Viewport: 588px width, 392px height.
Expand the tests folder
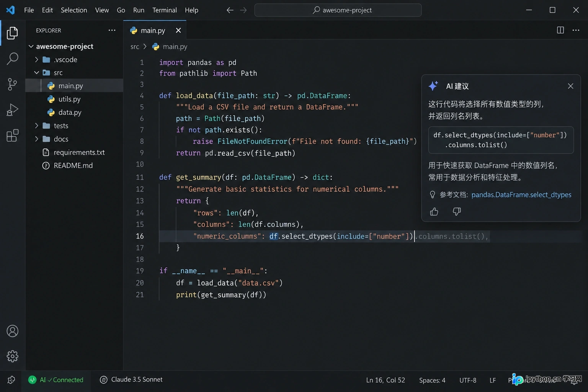tap(37, 126)
